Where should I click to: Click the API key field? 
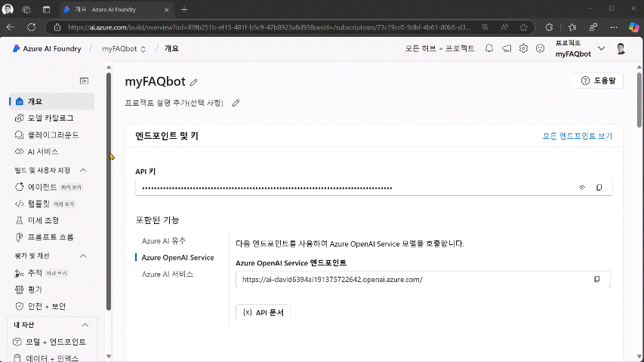(x=374, y=188)
